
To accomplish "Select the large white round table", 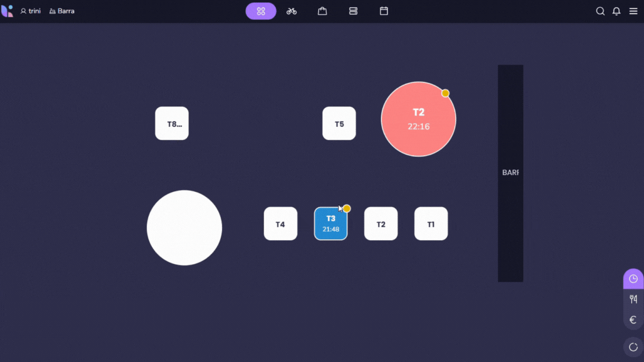I will 184,228.
